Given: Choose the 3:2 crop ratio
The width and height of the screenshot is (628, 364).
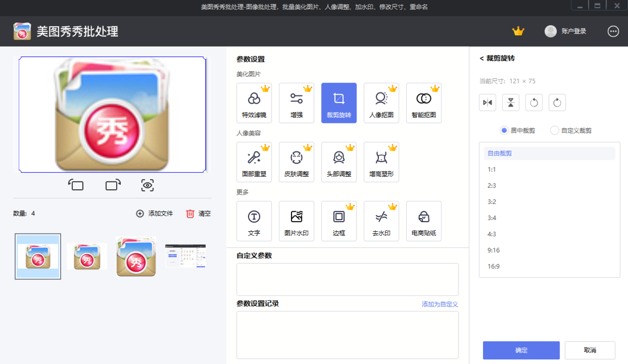Looking at the screenshot, I should [549, 202].
